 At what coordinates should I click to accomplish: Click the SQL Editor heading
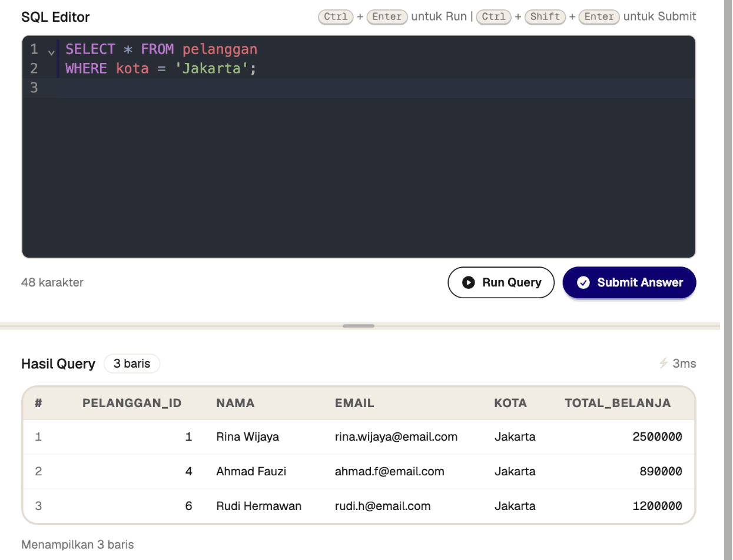coord(55,17)
